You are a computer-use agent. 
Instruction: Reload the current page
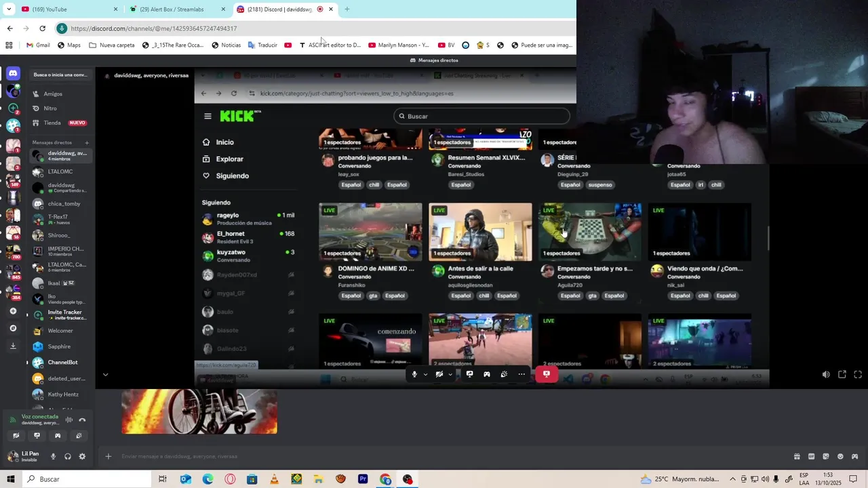42,28
